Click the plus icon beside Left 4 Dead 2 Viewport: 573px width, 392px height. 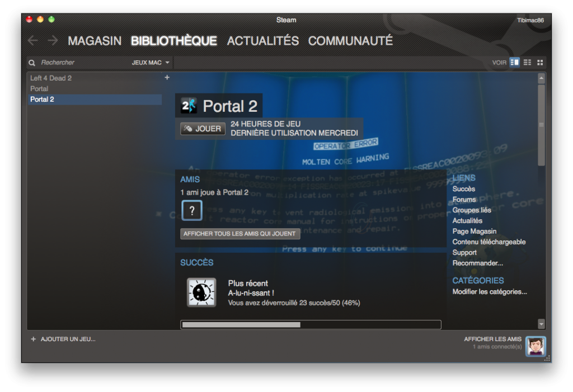[x=167, y=78]
